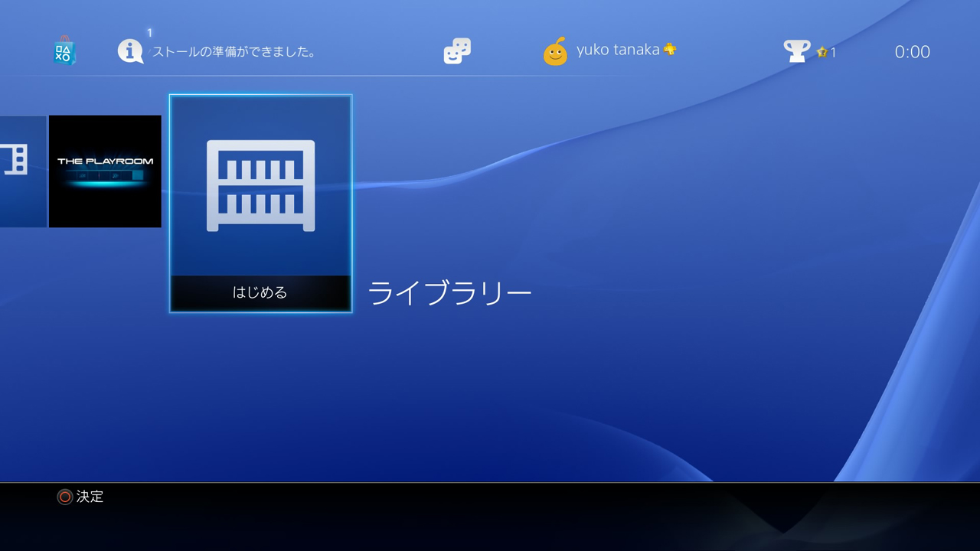Click the 決定 text at the bottom bar

point(90,497)
